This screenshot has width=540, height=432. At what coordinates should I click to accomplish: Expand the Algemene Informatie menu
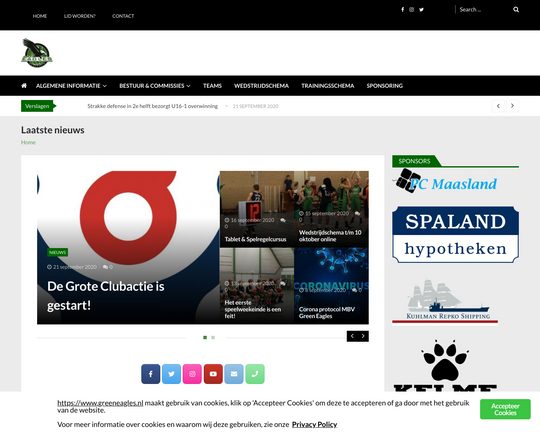[x=71, y=85]
